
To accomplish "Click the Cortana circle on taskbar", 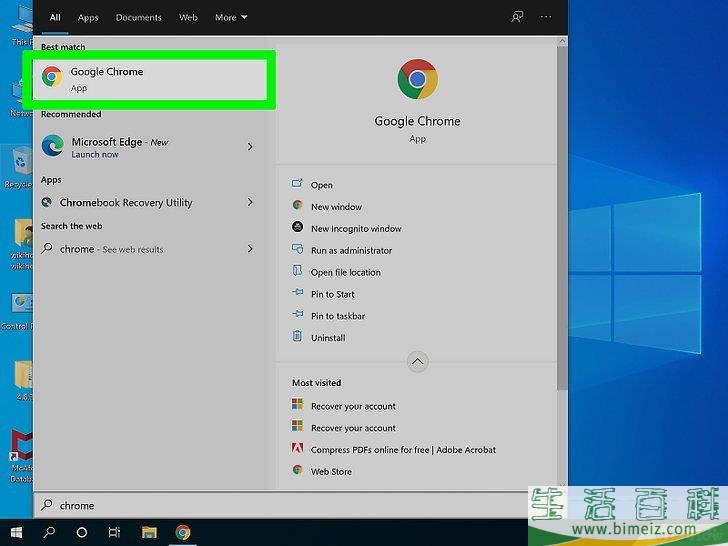I will click(82, 532).
